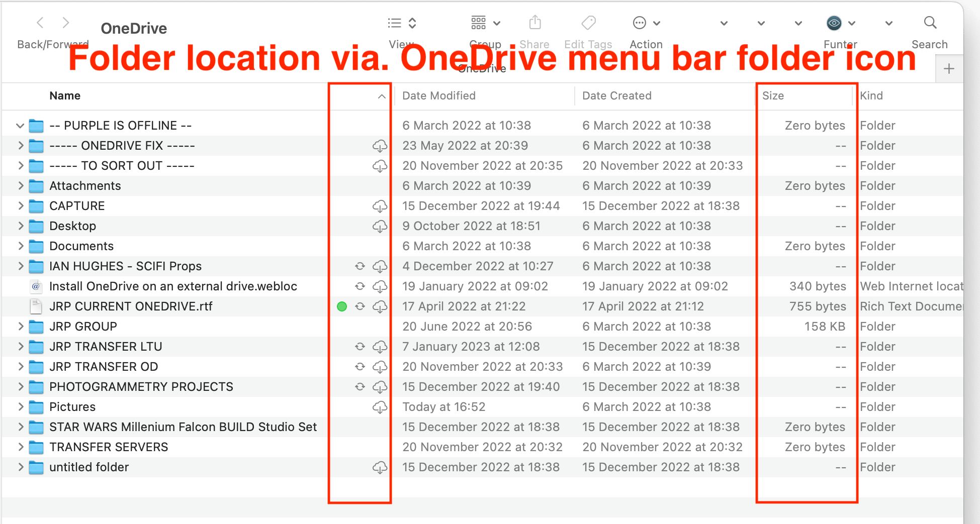The width and height of the screenshot is (980, 524).
Task: Collapse the -- PURPLE IS OFFLINE -- folder
Action: tap(20, 126)
